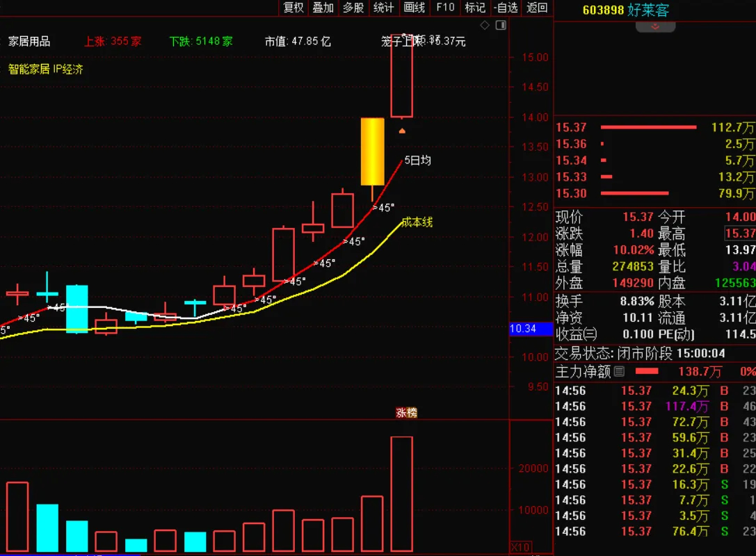Click the split-panel layout icon
The image size is (756, 556).
click(500, 24)
